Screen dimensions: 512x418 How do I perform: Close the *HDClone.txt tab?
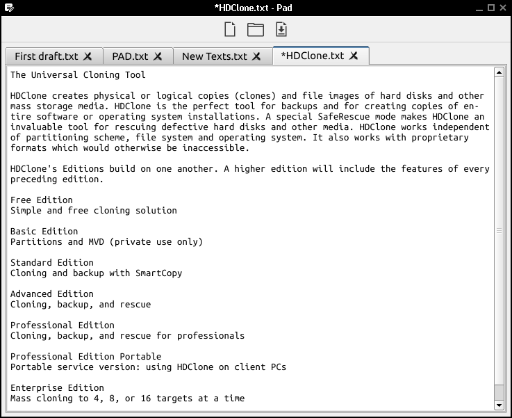click(x=354, y=55)
